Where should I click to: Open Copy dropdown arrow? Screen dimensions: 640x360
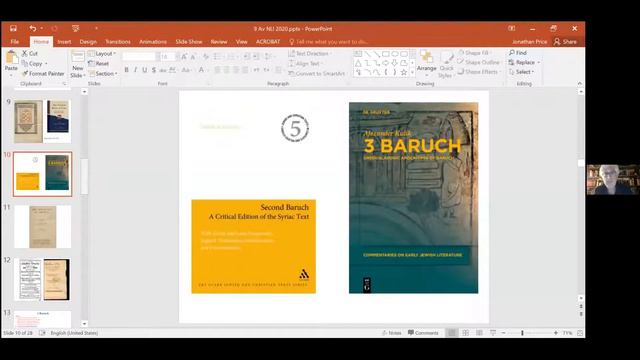pyautogui.click(x=46, y=64)
